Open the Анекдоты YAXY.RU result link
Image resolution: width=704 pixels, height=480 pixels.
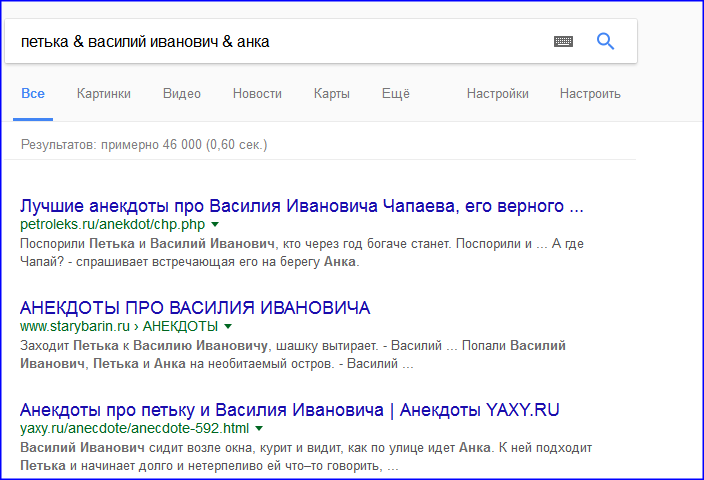(289, 410)
